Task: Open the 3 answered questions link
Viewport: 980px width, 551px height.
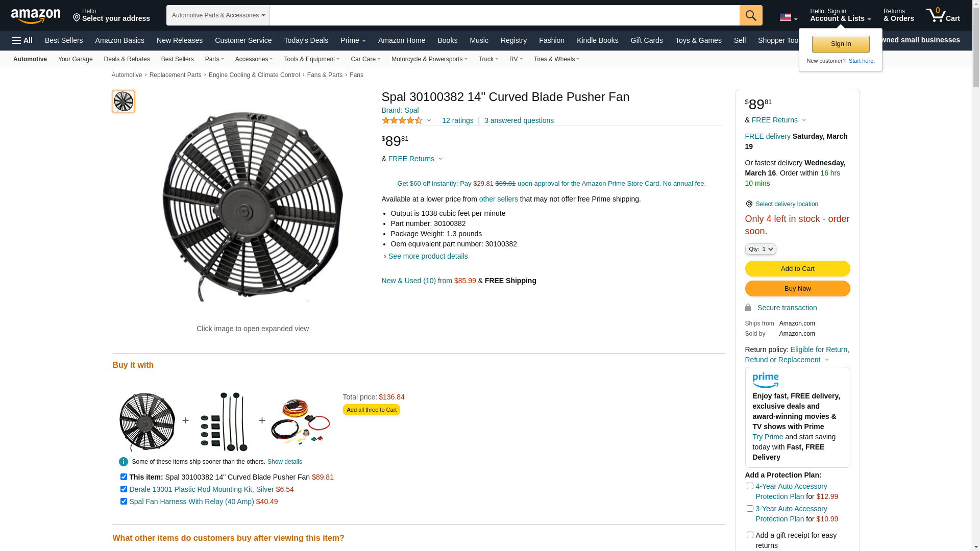Action: tap(519, 121)
